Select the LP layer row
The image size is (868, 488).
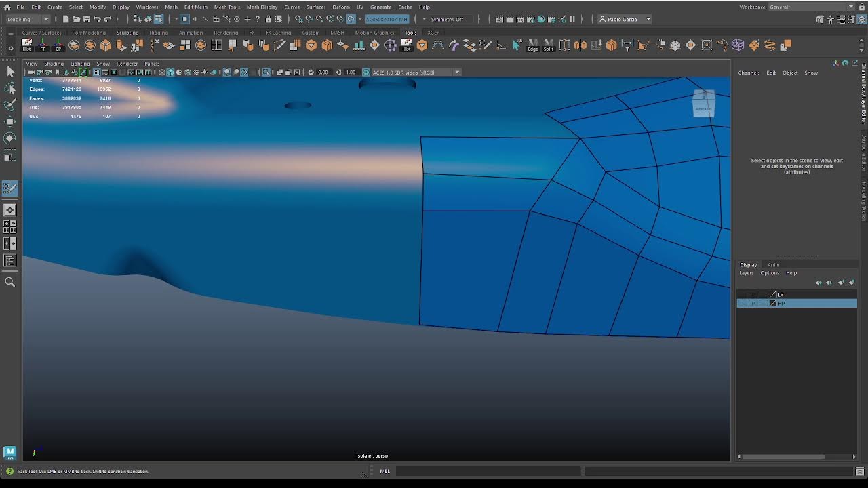(797, 294)
